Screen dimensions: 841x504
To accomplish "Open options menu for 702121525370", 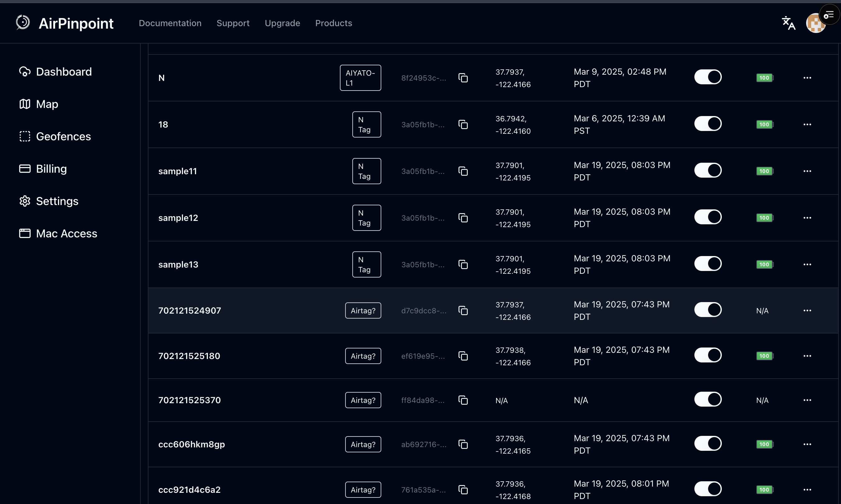I will tap(808, 400).
